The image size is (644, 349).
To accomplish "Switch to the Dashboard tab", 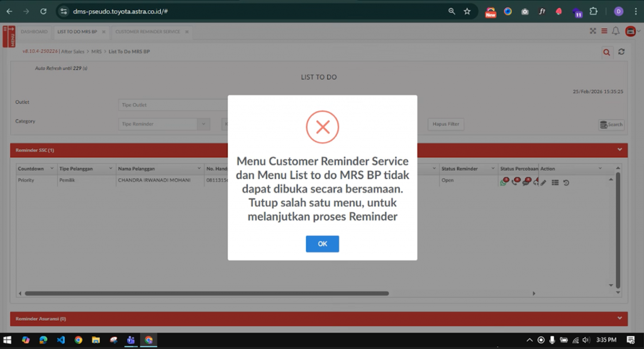I will click(34, 31).
